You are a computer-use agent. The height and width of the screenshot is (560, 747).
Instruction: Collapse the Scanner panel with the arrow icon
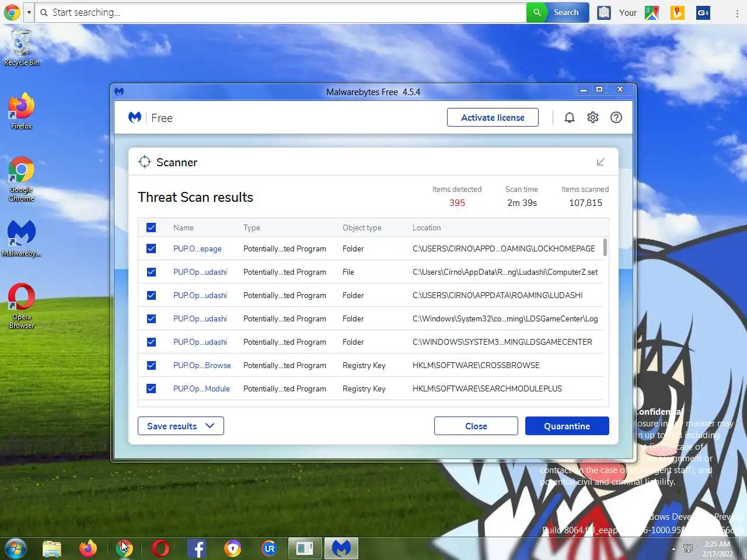(x=601, y=162)
